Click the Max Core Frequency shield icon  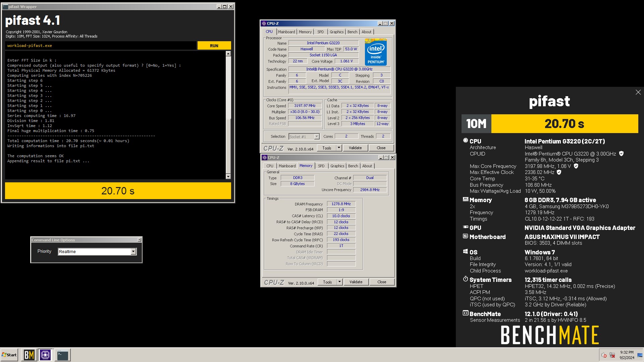coord(576,166)
